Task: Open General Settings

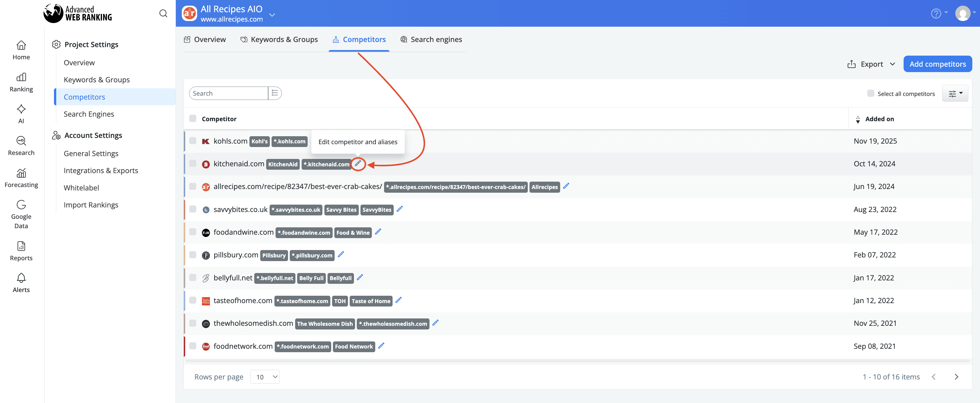Action: click(91, 153)
